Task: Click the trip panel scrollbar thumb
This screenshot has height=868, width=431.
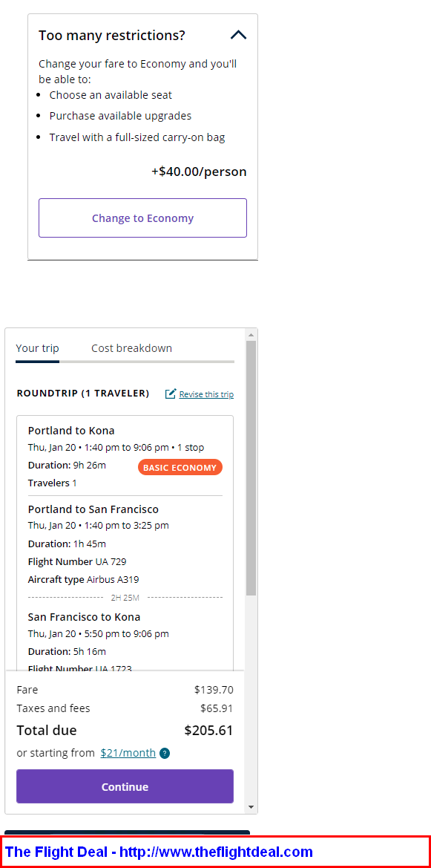Action: pyautogui.click(x=251, y=468)
